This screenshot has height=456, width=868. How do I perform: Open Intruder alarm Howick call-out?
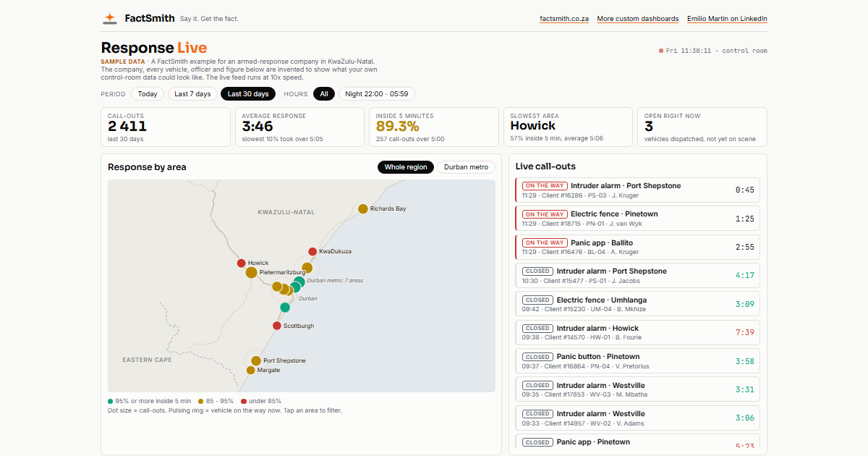pos(637,332)
